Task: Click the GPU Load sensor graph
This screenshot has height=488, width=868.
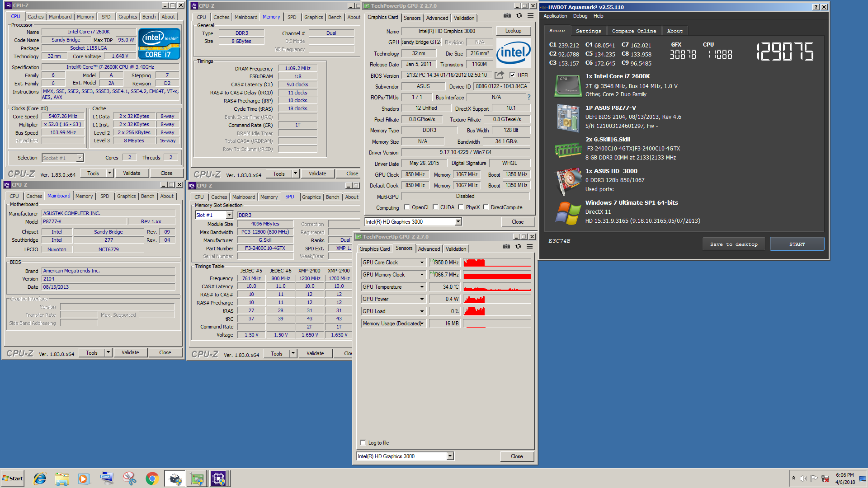Action: (x=497, y=311)
